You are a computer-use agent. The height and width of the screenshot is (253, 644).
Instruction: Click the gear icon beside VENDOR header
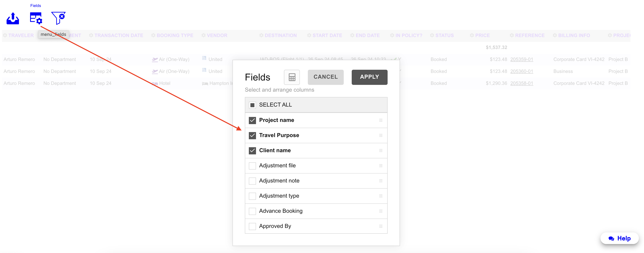click(204, 35)
